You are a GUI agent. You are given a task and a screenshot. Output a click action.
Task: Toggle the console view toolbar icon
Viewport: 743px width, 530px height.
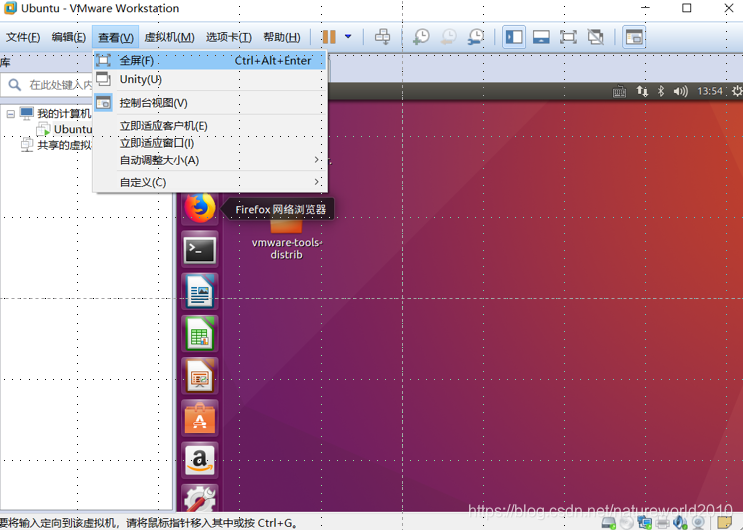pos(634,37)
